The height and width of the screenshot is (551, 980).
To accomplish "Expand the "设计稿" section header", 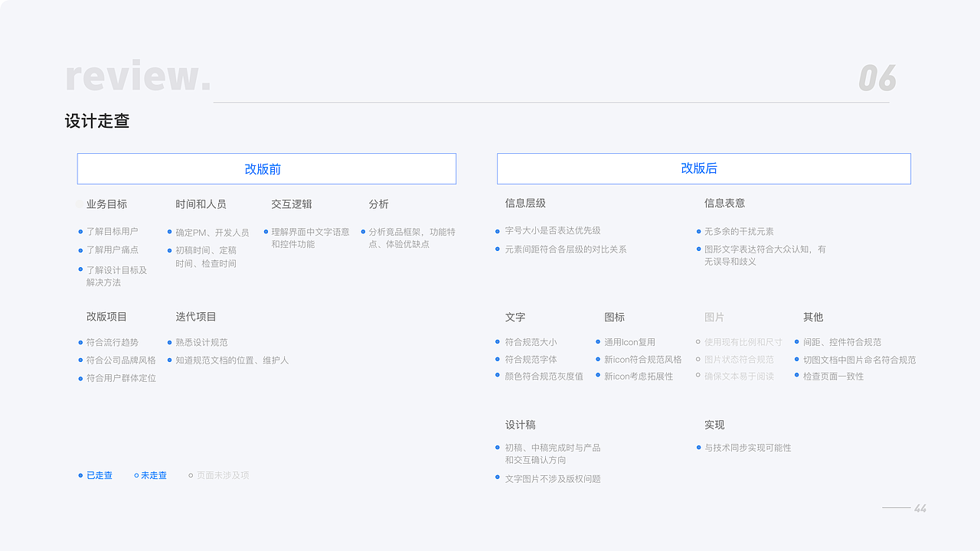I will click(521, 425).
